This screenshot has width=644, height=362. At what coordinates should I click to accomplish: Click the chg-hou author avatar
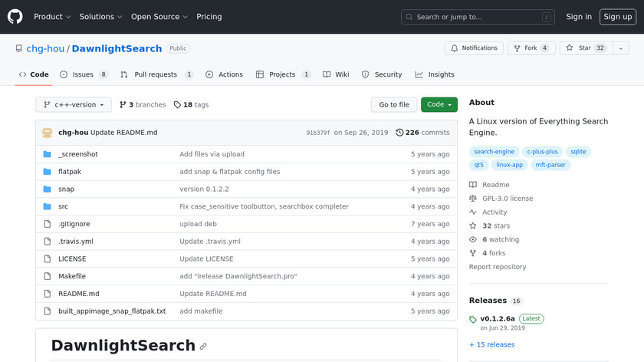click(48, 133)
